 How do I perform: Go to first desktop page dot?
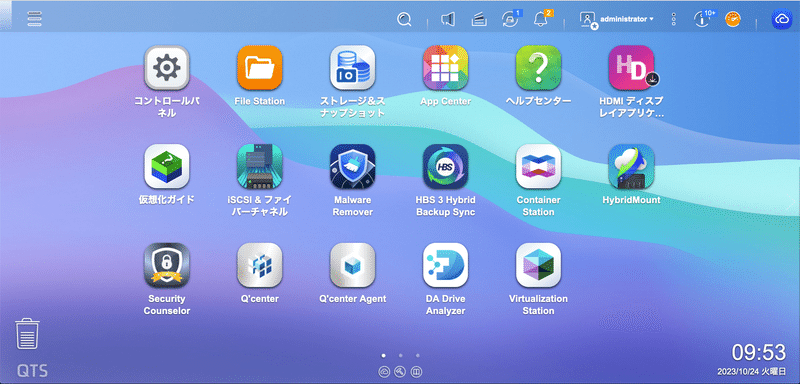click(x=384, y=355)
